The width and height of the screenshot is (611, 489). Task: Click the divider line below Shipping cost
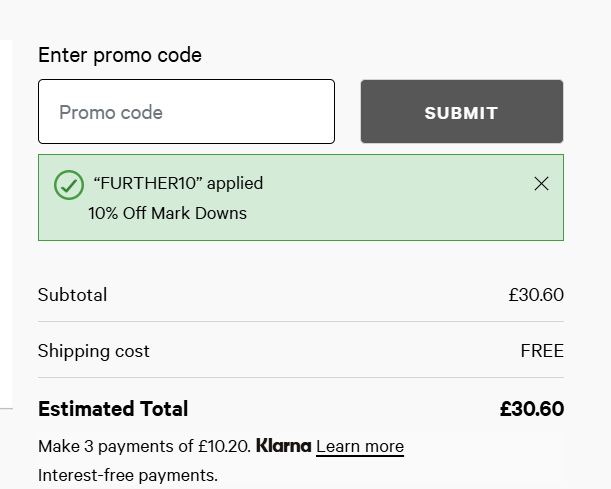(300, 378)
